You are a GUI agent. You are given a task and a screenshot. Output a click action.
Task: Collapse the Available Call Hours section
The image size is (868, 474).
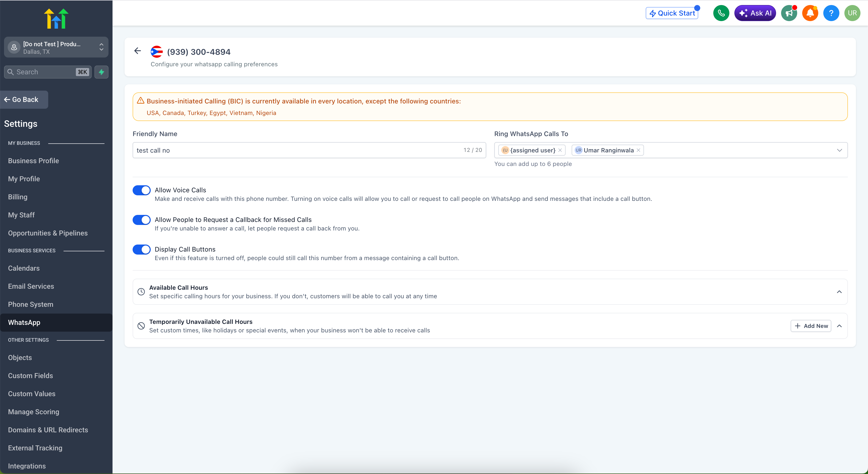[x=839, y=292]
